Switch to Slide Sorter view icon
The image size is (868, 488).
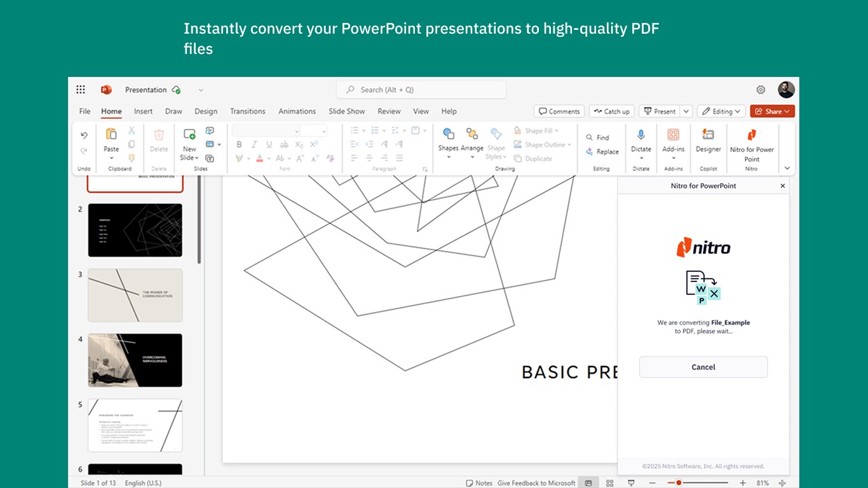coord(610,483)
